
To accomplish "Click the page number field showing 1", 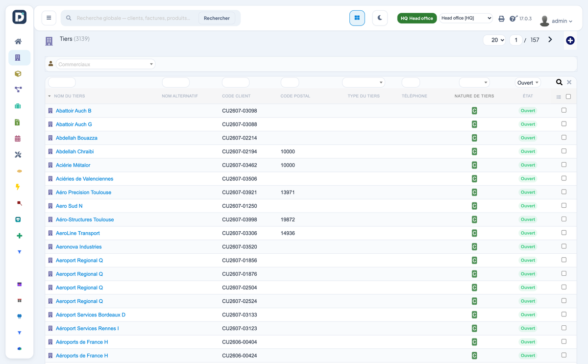I will pos(516,40).
